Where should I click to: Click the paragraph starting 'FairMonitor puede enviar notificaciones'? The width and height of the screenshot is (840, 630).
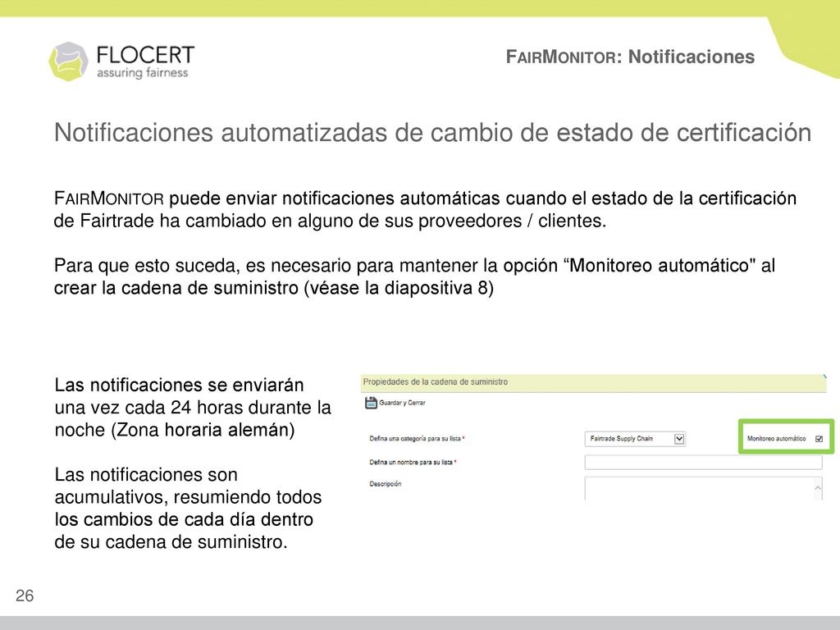425,209
